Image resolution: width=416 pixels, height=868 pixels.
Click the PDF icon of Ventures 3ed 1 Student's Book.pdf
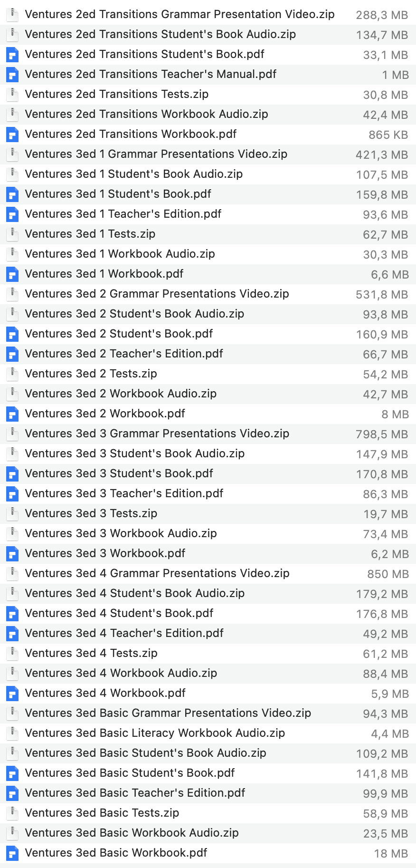(12, 194)
